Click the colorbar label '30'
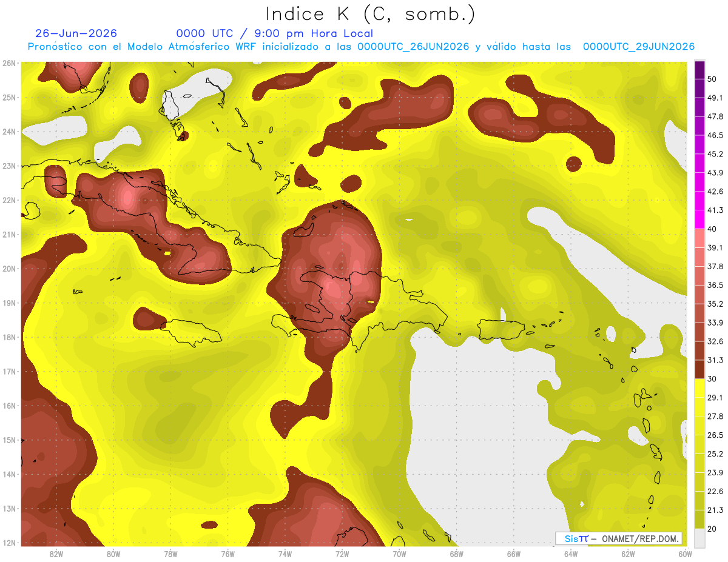728x562 pixels. click(x=713, y=379)
